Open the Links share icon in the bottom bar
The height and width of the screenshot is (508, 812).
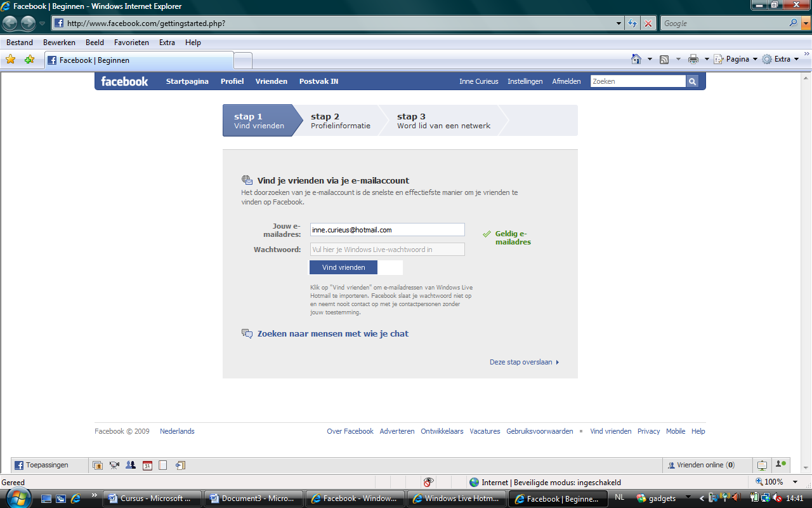180,465
